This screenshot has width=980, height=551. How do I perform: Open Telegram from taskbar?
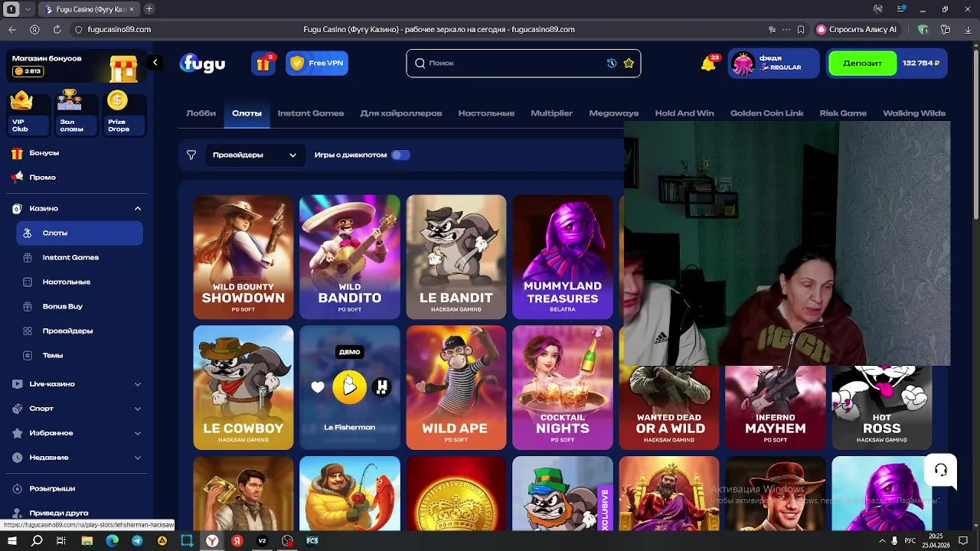pos(137,540)
